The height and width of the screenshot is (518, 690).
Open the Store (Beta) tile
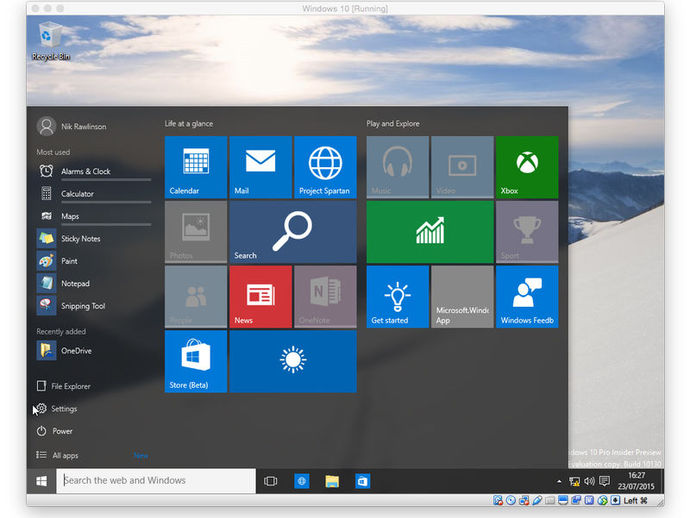click(196, 361)
